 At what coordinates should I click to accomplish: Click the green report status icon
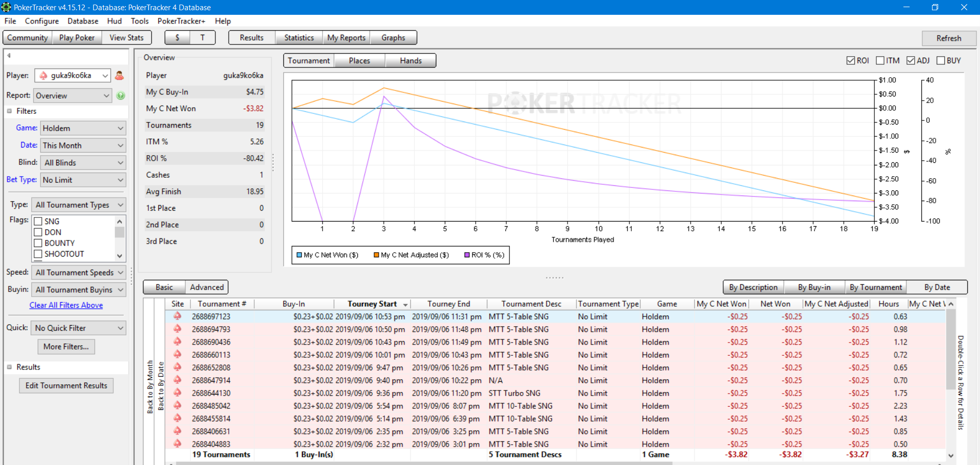click(x=121, y=95)
